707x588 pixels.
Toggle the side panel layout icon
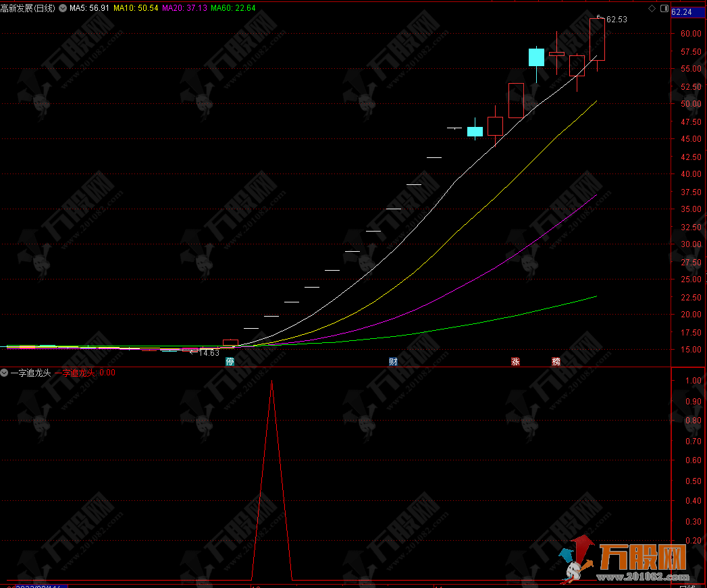[x=664, y=9]
